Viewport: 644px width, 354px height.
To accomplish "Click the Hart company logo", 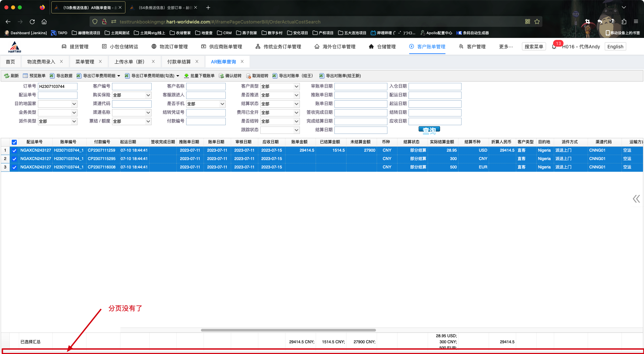I will click(15, 47).
